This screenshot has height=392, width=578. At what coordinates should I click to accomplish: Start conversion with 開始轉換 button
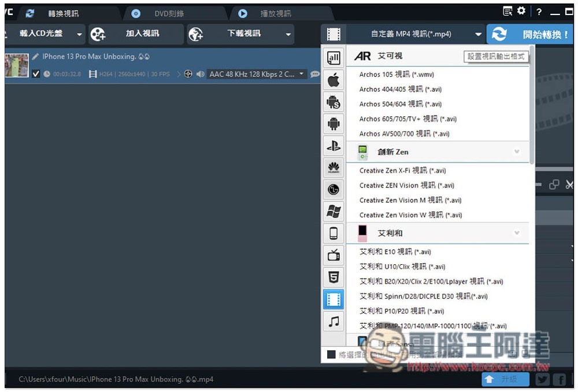[530, 34]
